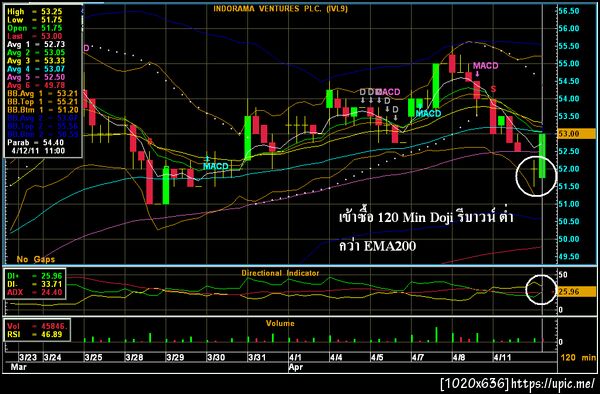Viewport: 600px width, 394px height.
Task: Click the 4/12/11 11:00 timestamp in legend
Action: [38, 150]
